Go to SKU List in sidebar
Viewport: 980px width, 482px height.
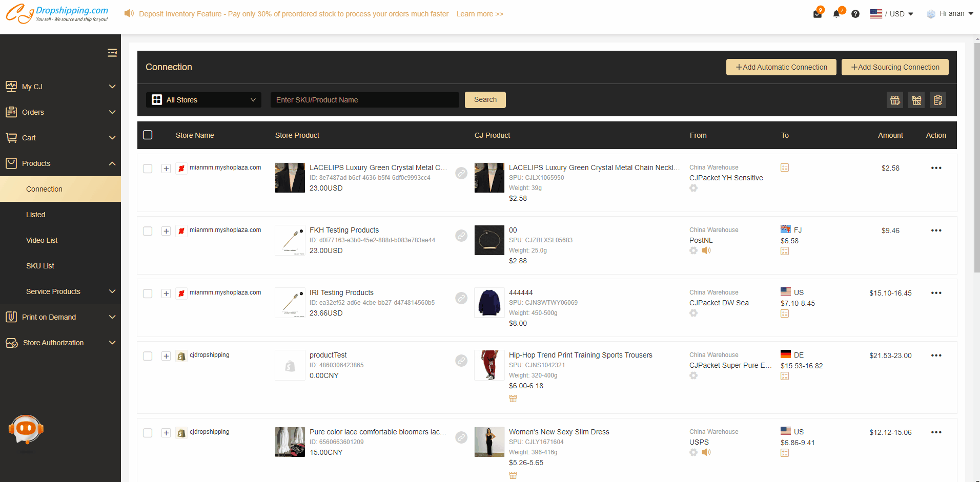(40, 266)
